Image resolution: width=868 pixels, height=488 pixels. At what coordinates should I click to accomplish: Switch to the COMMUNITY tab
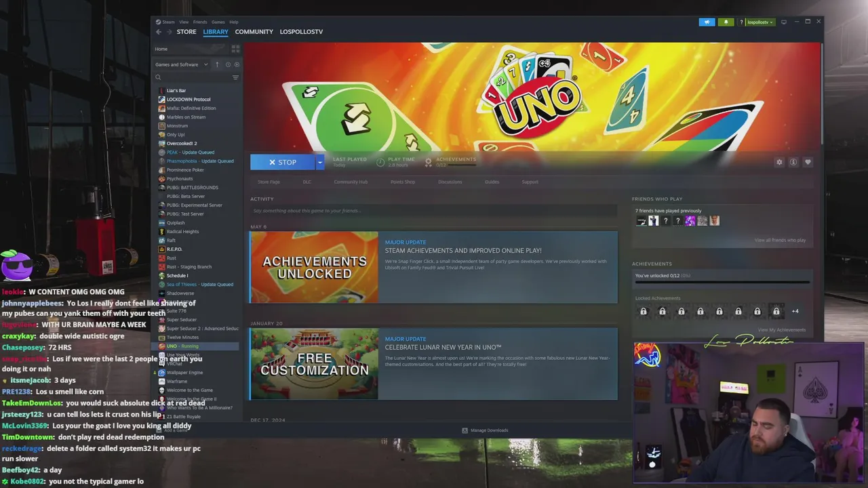(254, 32)
